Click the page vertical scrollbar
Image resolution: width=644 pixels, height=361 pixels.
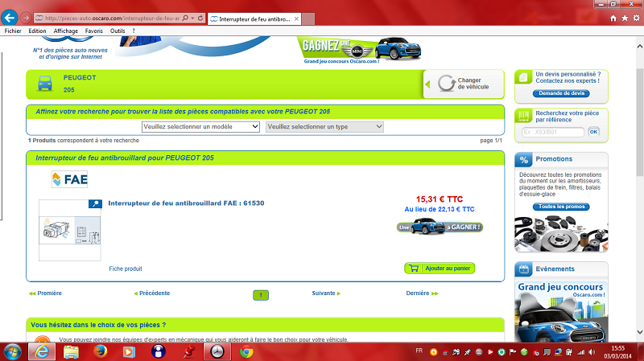(x=640, y=122)
